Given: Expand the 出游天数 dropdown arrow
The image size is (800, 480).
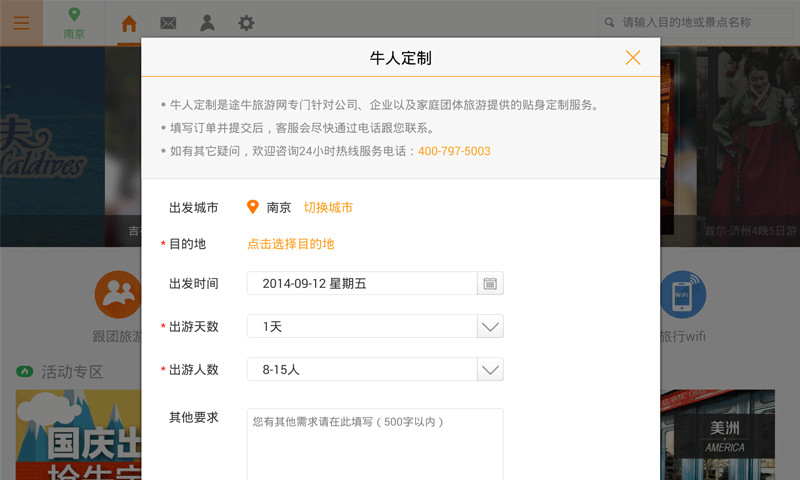Looking at the screenshot, I should 490,326.
